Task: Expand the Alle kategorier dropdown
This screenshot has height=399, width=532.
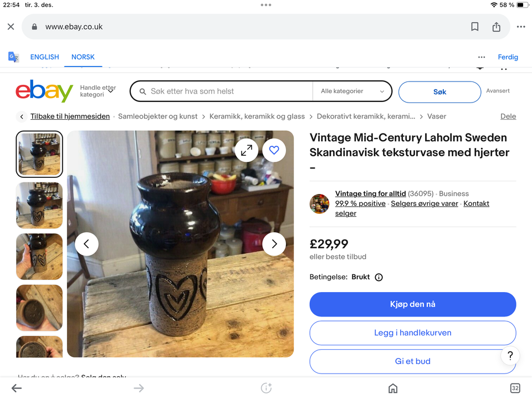Action: 352,91
